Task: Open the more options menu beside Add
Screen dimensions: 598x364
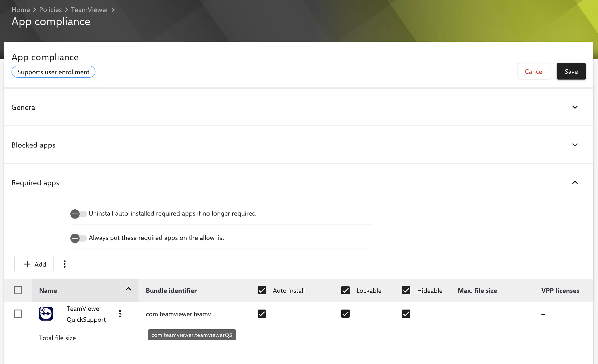Action: pos(64,264)
